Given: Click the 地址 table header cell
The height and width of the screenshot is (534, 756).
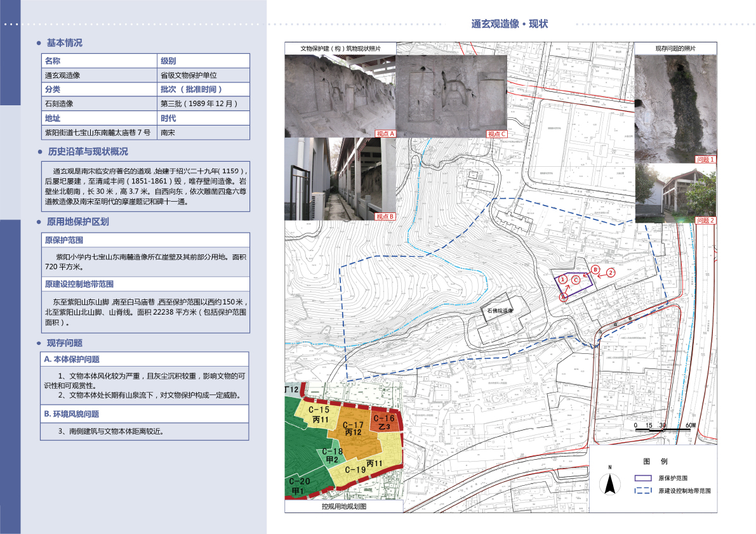Looking at the screenshot, I should 99,118.
